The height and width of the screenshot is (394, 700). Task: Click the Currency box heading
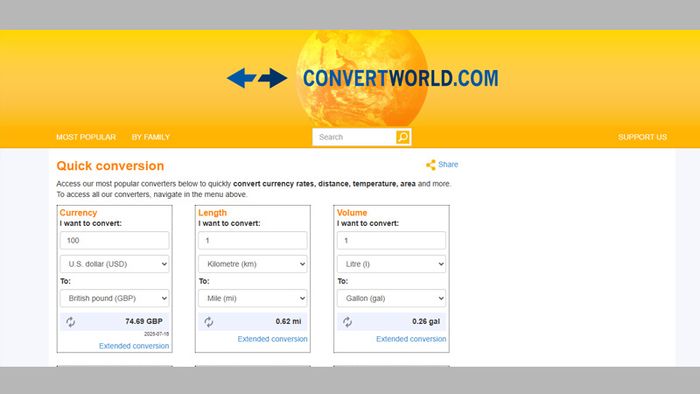(x=78, y=213)
